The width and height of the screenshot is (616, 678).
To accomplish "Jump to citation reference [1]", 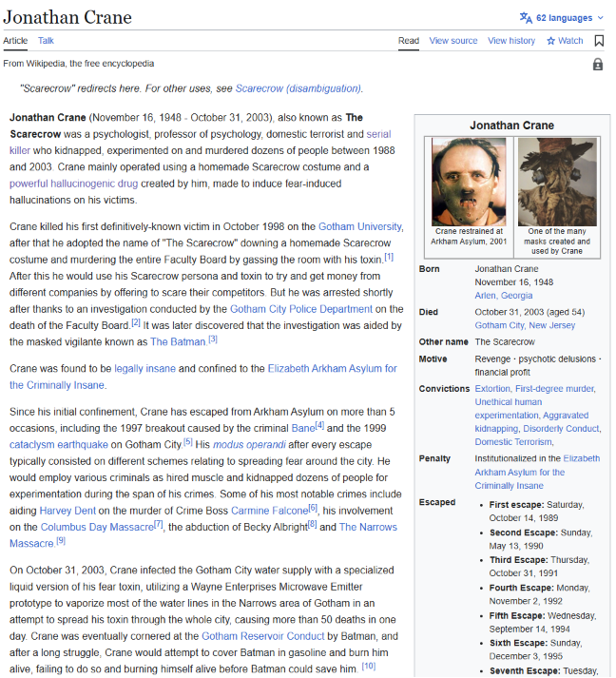I will tap(389, 257).
